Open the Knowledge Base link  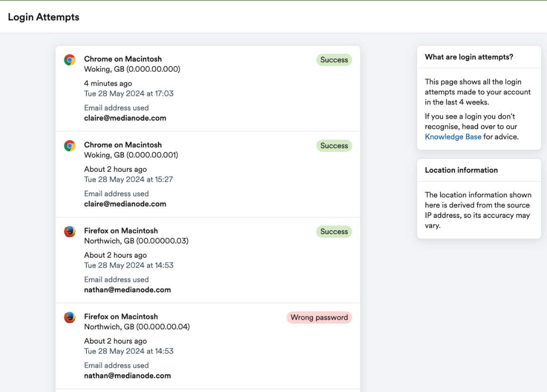click(x=453, y=137)
